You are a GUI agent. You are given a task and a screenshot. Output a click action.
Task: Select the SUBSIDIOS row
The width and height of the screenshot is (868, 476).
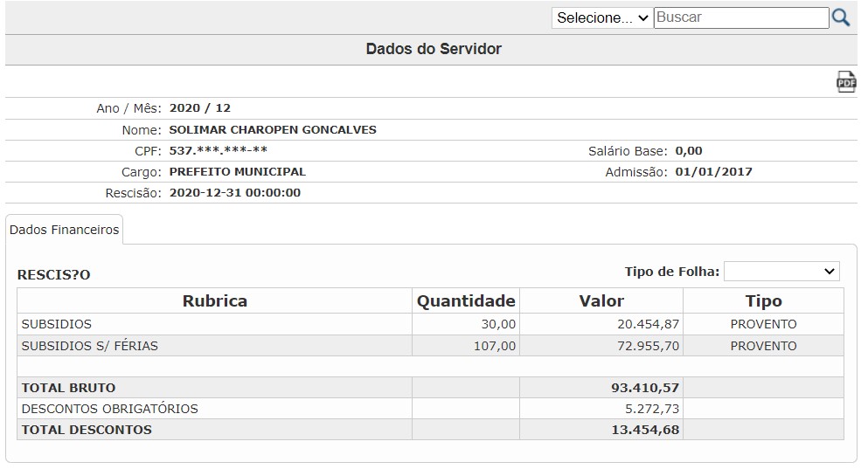(x=430, y=324)
